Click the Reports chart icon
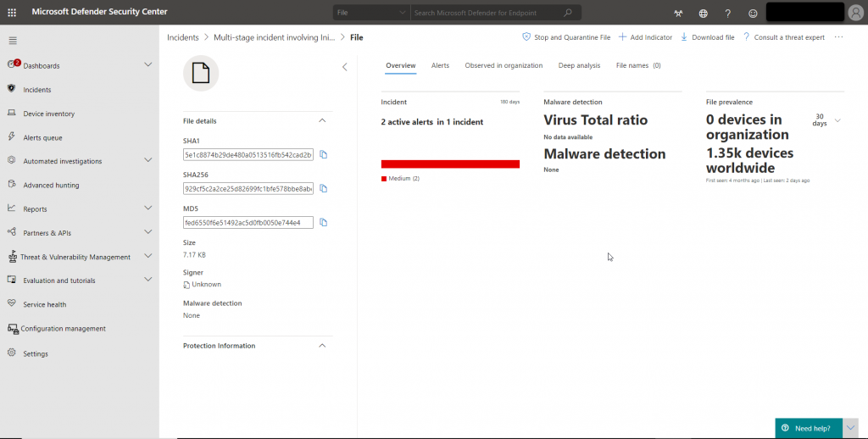The width and height of the screenshot is (868, 439). pyautogui.click(x=12, y=208)
